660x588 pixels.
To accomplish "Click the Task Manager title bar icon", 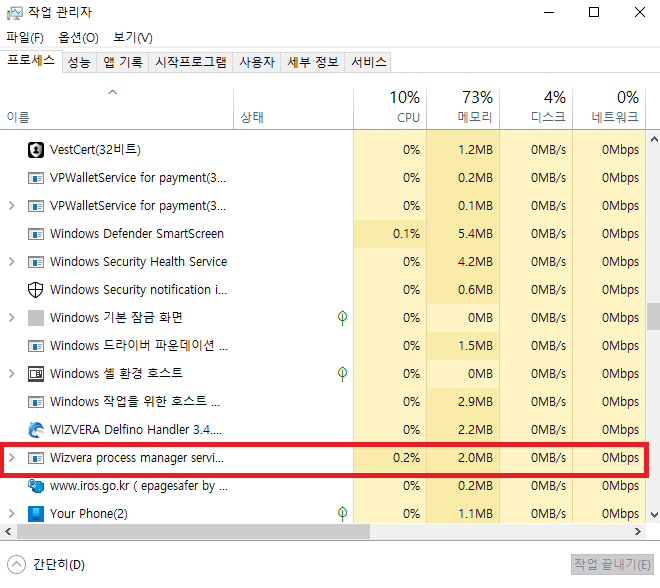I will coord(15,13).
